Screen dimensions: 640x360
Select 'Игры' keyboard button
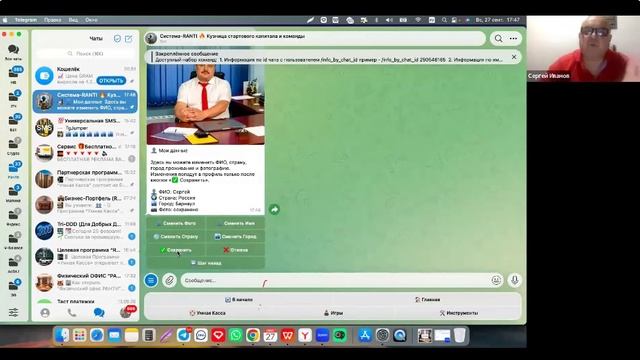(x=333, y=313)
